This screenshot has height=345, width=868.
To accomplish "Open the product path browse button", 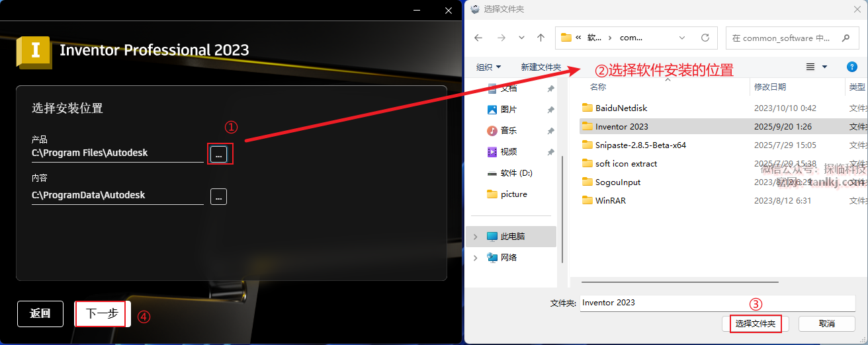I will 219,154.
